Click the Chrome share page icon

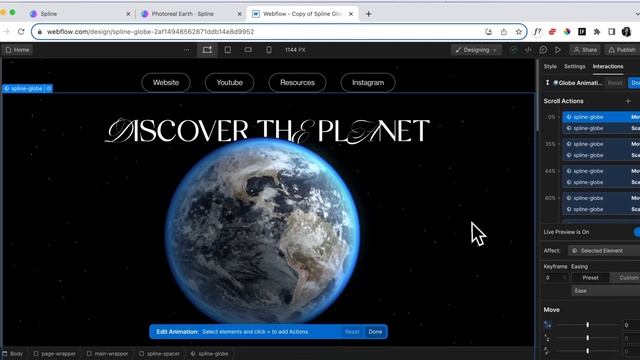coord(504,31)
